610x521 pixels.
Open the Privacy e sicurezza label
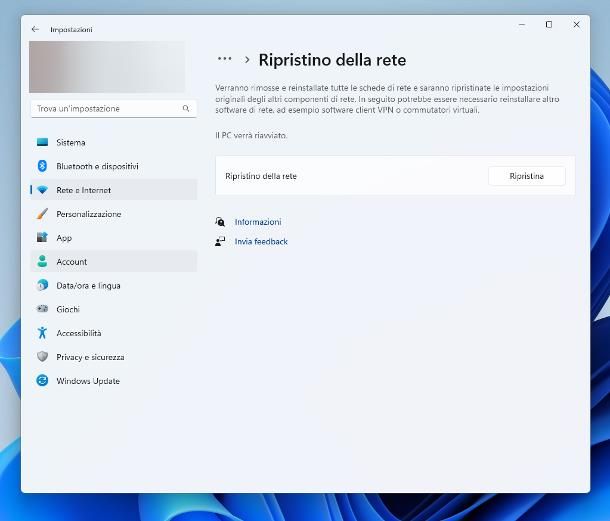(90, 357)
